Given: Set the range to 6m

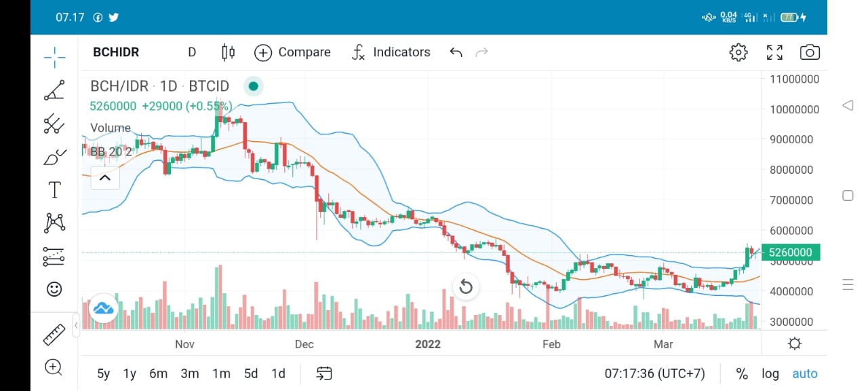Looking at the screenshot, I should [158, 373].
